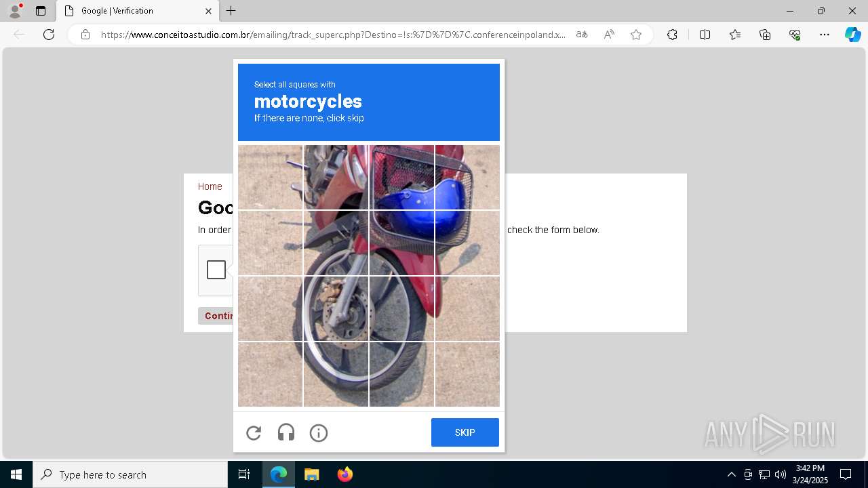
Task: Click the taskbar search box
Action: tap(130, 474)
